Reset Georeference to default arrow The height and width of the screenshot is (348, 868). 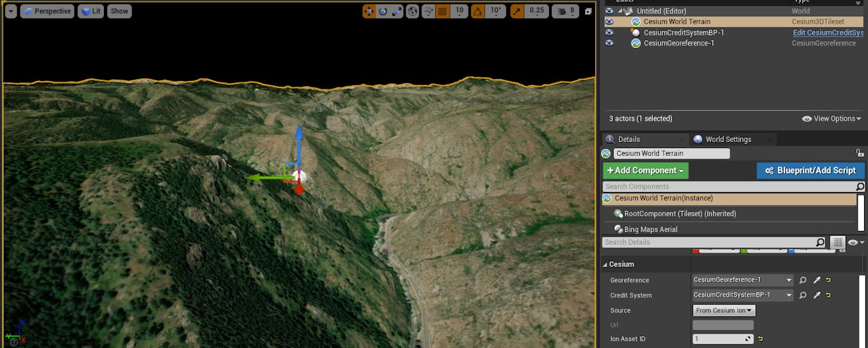(829, 280)
